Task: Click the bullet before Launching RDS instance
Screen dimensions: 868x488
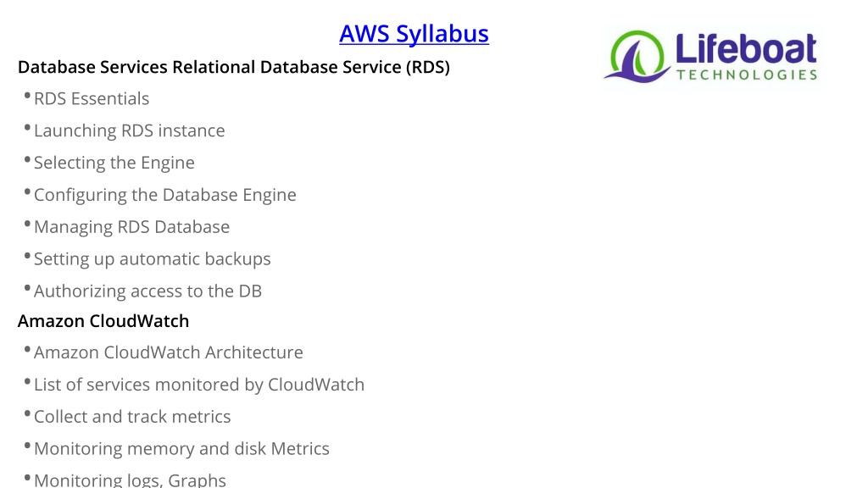Action: (x=27, y=128)
